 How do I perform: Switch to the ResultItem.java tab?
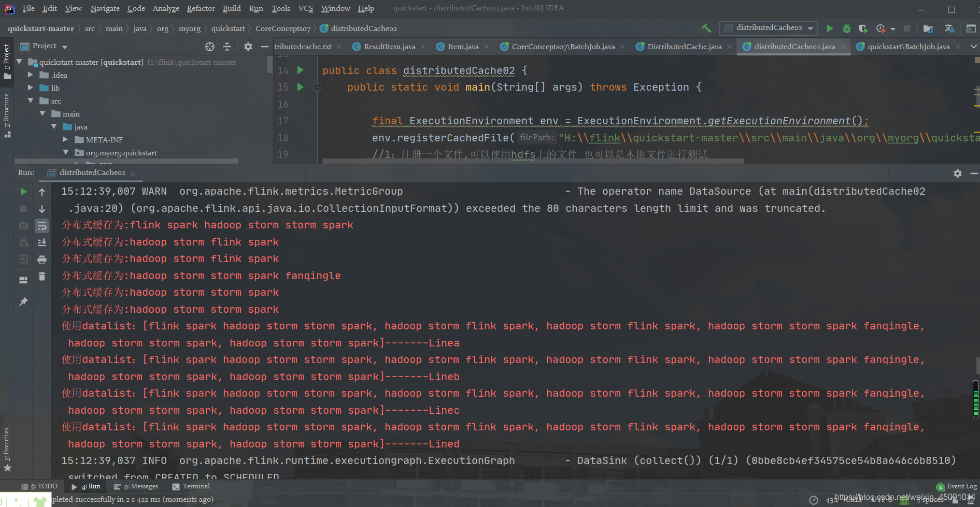(389, 47)
